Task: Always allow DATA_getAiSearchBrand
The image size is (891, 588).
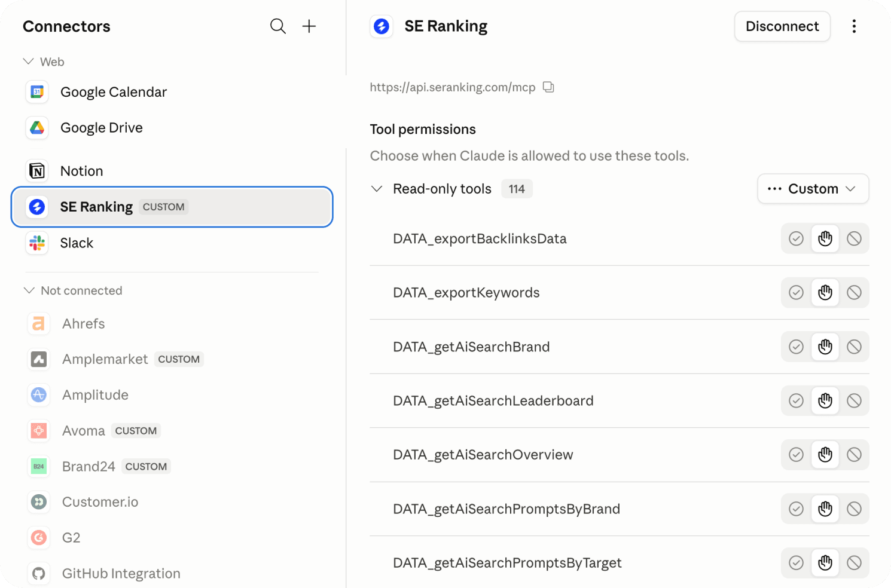Action: click(796, 347)
